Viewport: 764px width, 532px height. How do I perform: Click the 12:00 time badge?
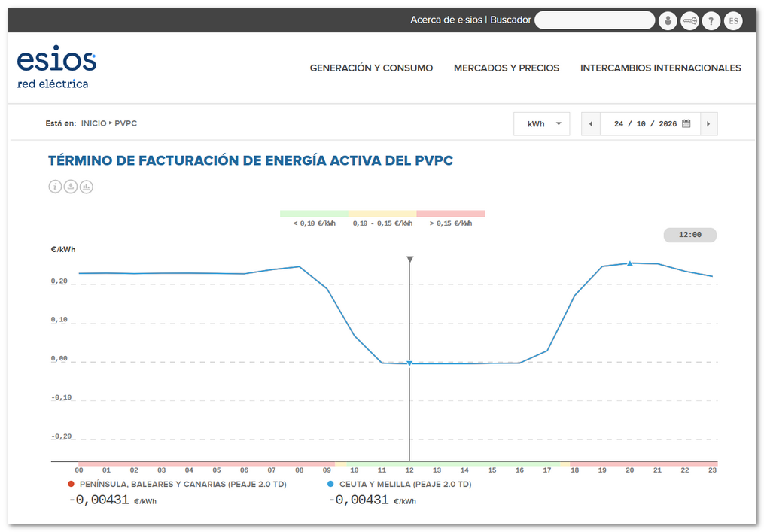690,235
